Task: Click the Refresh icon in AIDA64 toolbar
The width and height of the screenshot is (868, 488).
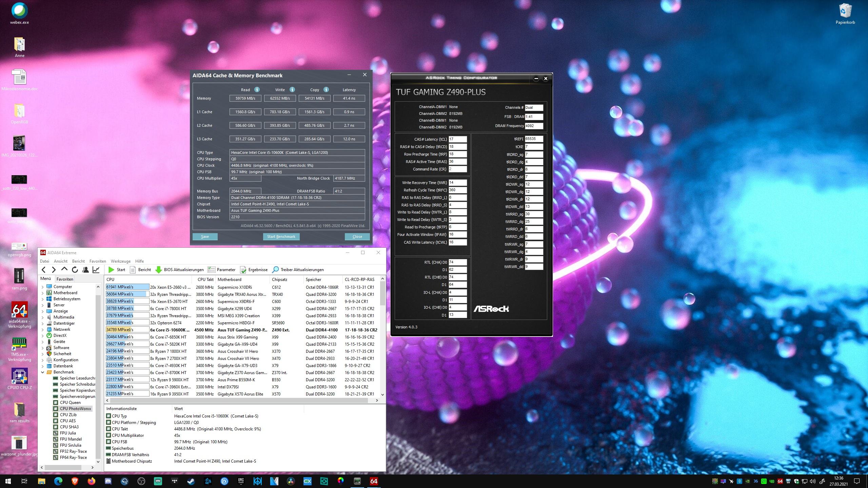Action: 75,270
